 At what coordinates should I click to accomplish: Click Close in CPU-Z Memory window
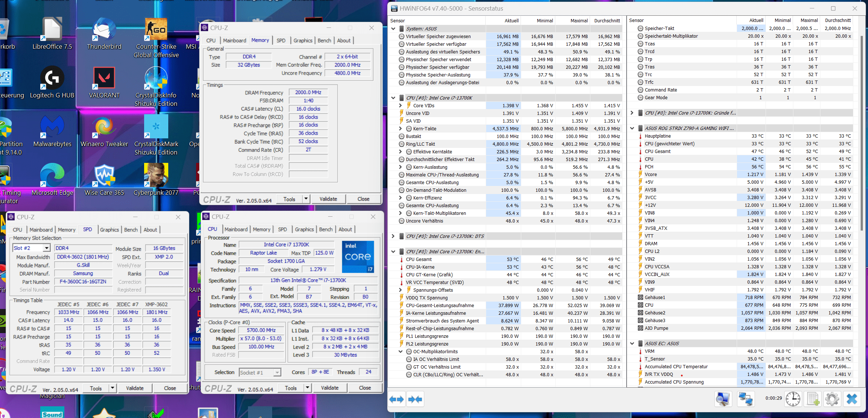tap(363, 199)
